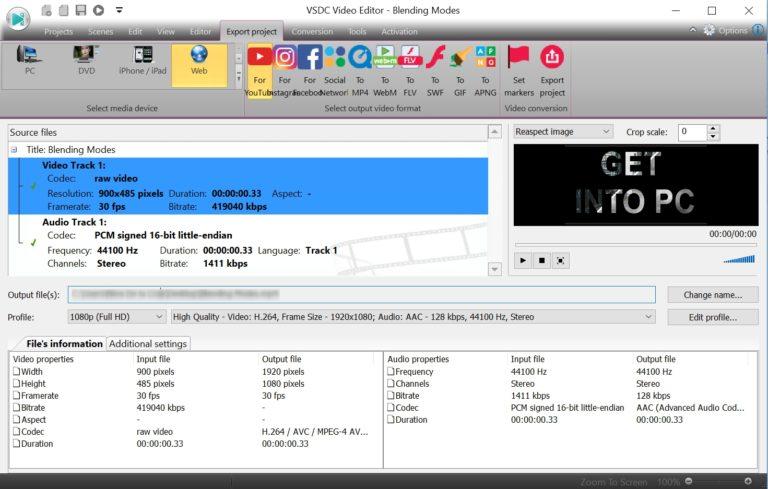Choose the To SWF output format
Image resolution: width=768 pixels, height=489 pixels.
click(x=435, y=71)
